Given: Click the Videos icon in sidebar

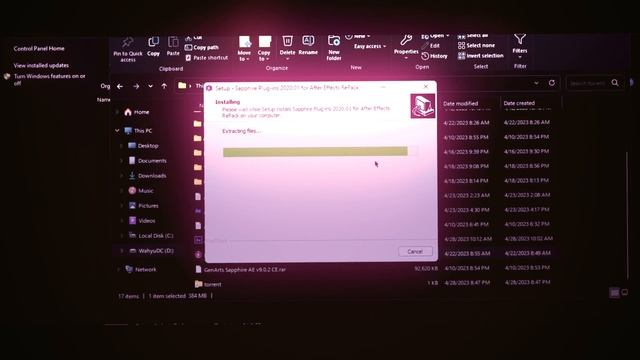Looking at the screenshot, I should pos(132,220).
